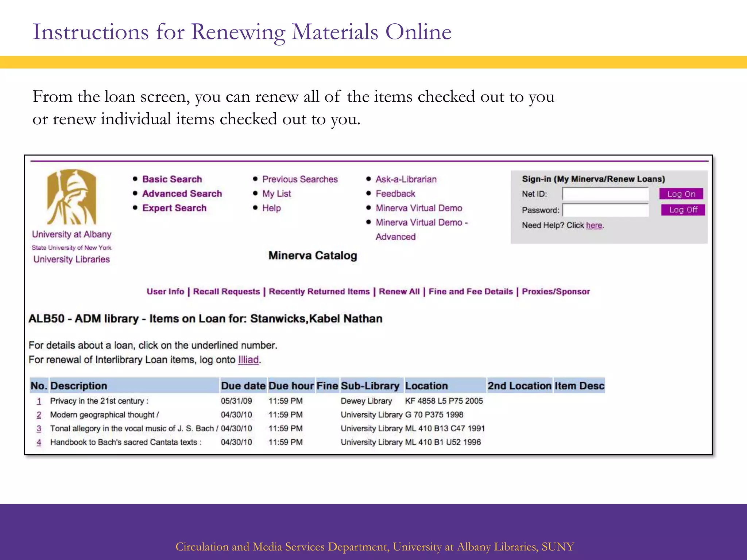
Task: Click the 'here' help link
Action: coord(594,225)
